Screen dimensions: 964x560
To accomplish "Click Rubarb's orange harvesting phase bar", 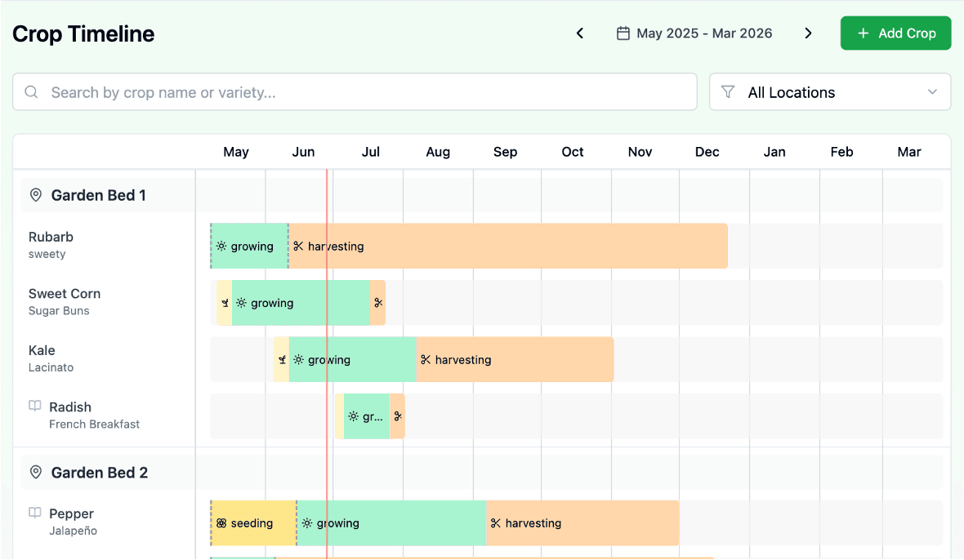I will [508, 246].
